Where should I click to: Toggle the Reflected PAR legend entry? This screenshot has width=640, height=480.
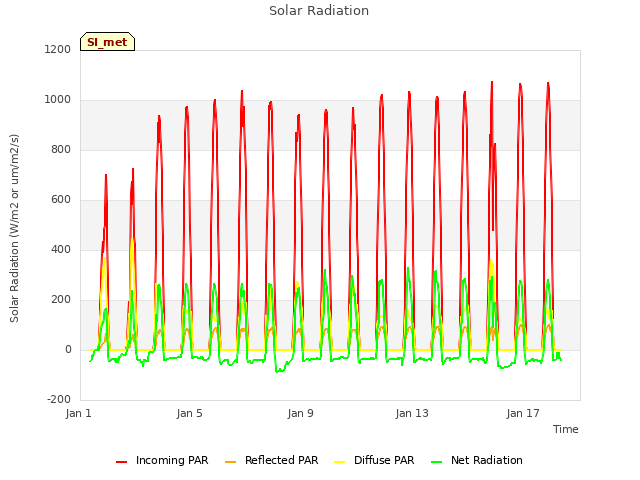(271, 460)
